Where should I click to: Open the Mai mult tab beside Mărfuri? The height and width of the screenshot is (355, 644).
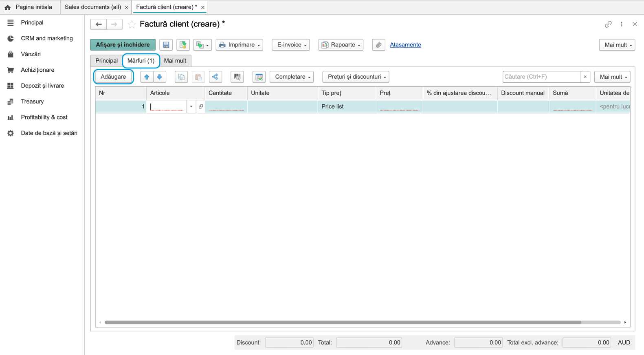tap(175, 61)
